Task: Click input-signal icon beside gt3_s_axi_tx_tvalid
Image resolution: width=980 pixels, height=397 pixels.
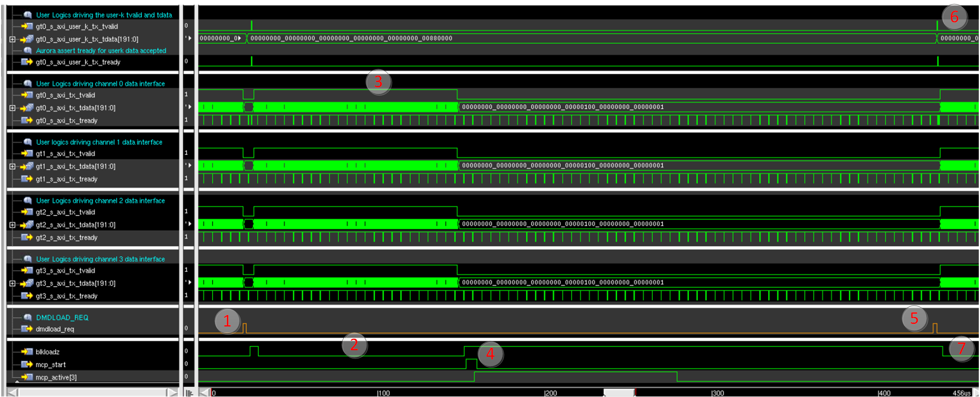Action: pyautogui.click(x=27, y=270)
